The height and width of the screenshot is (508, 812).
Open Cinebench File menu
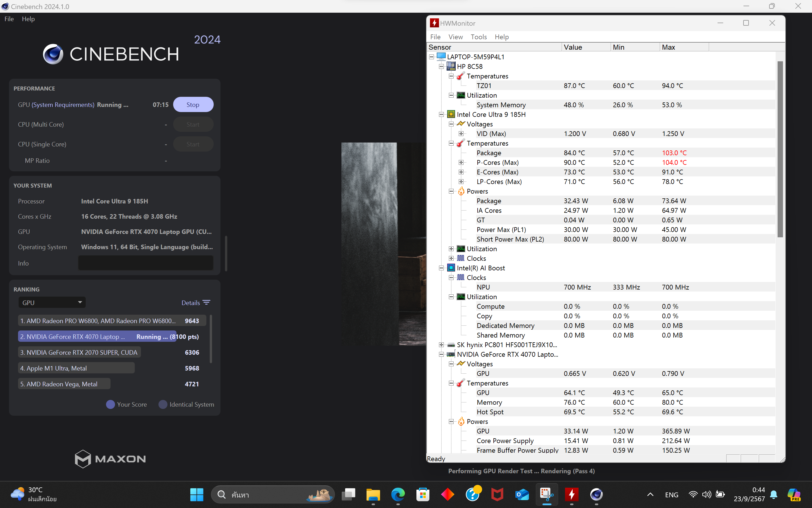point(9,19)
